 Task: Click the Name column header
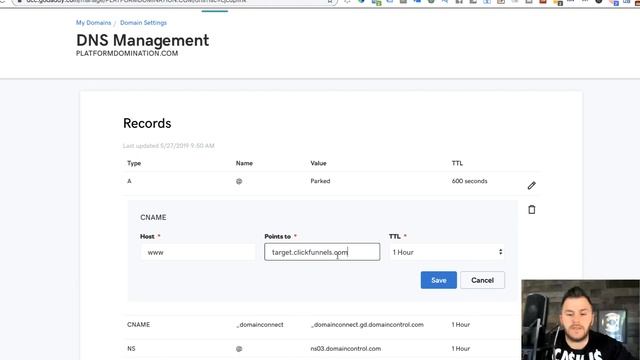[x=244, y=163]
